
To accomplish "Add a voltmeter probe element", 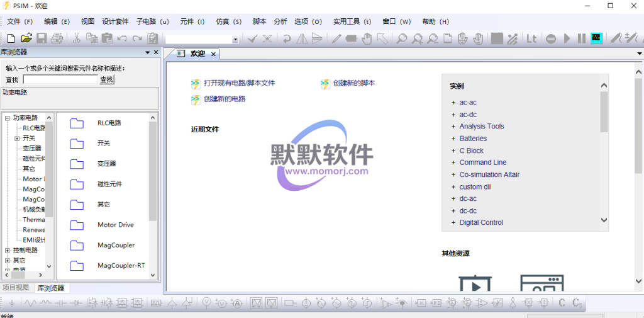I will [207, 303].
